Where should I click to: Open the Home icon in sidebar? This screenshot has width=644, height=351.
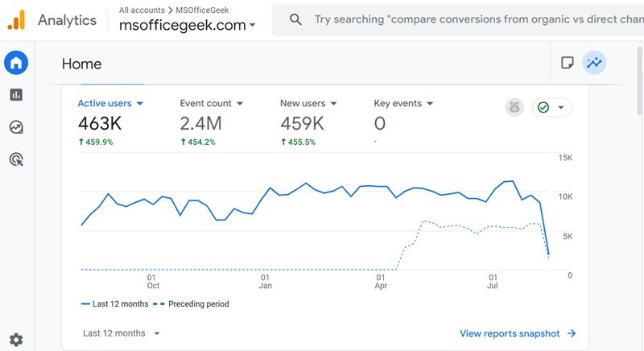pyautogui.click(x=16, y=63)
